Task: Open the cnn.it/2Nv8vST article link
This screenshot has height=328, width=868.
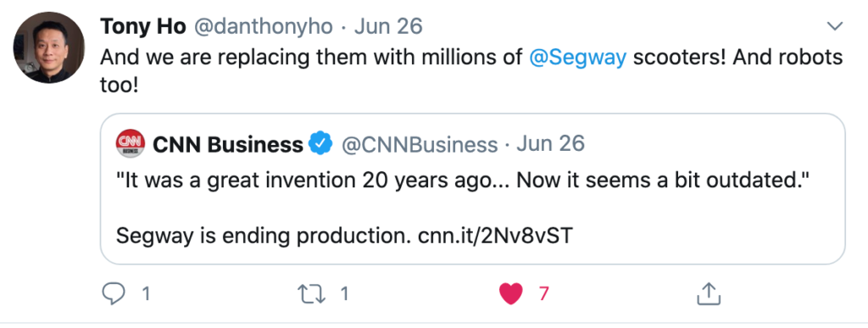Action: coord(495,236)
